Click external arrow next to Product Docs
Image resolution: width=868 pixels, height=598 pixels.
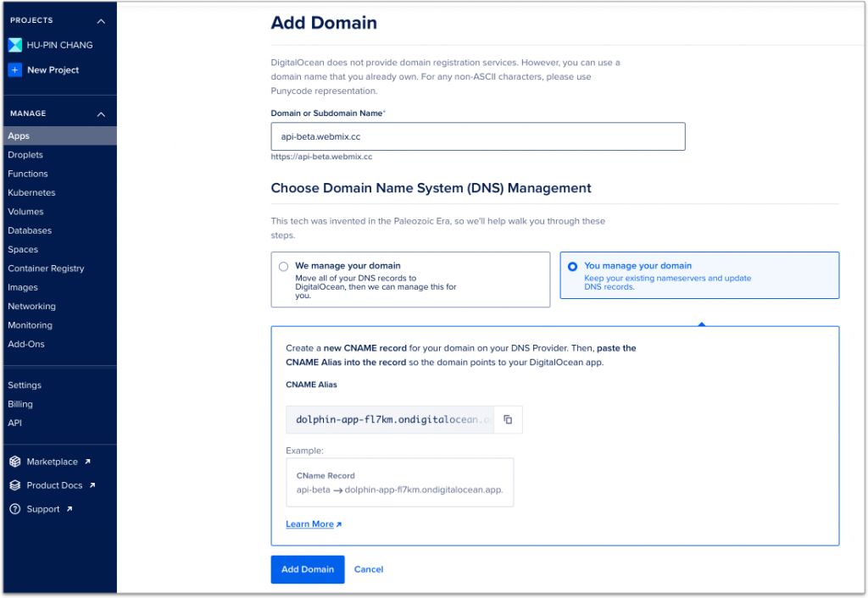[92, 485]
